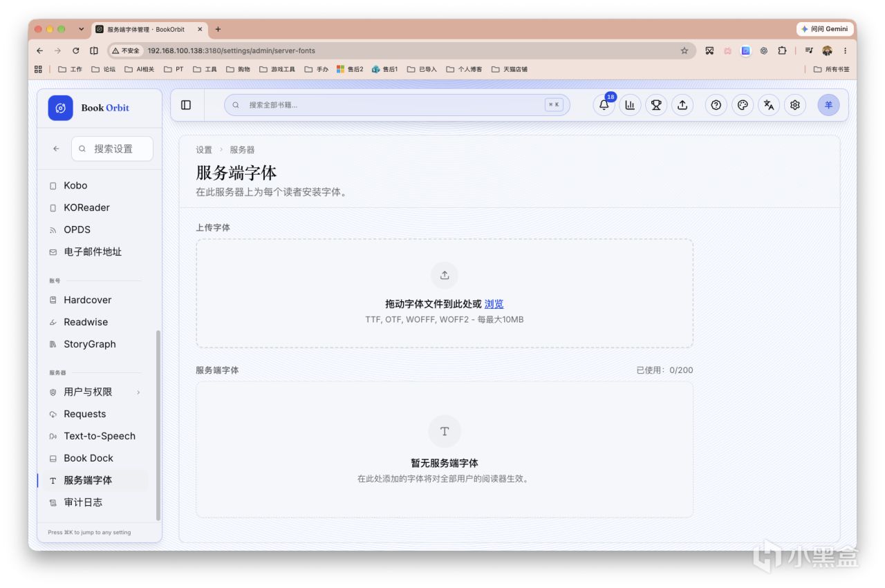Open the language translate icon

769,105
